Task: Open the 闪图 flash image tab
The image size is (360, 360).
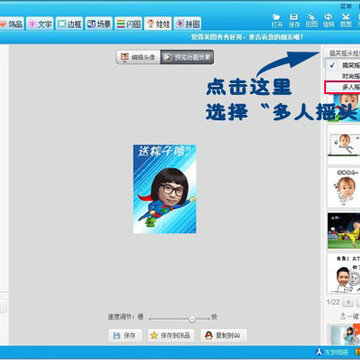Action: pyautogui.click(x=128, y=24)
